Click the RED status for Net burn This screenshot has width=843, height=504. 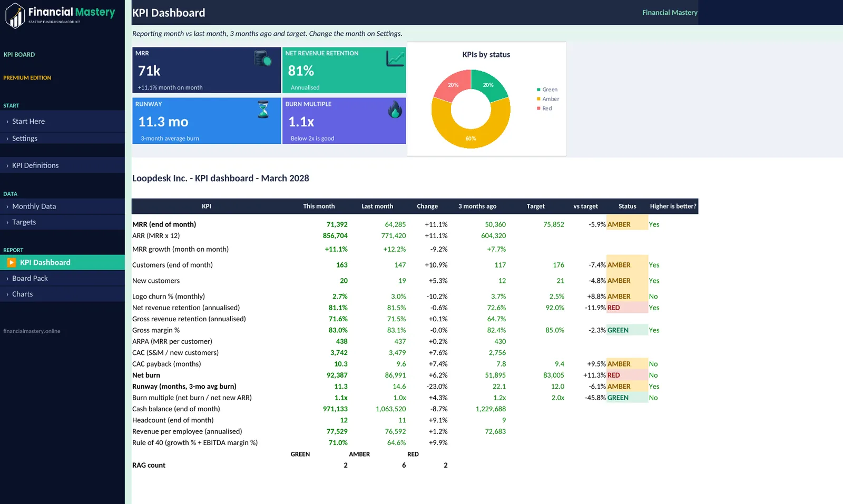point(627,375)
